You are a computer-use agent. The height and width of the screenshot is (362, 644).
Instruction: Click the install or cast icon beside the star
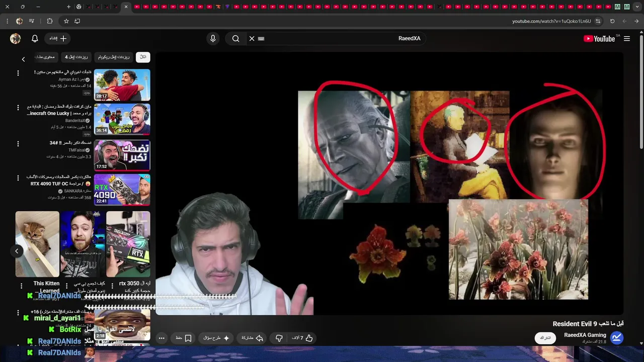[x=77, y=21]
